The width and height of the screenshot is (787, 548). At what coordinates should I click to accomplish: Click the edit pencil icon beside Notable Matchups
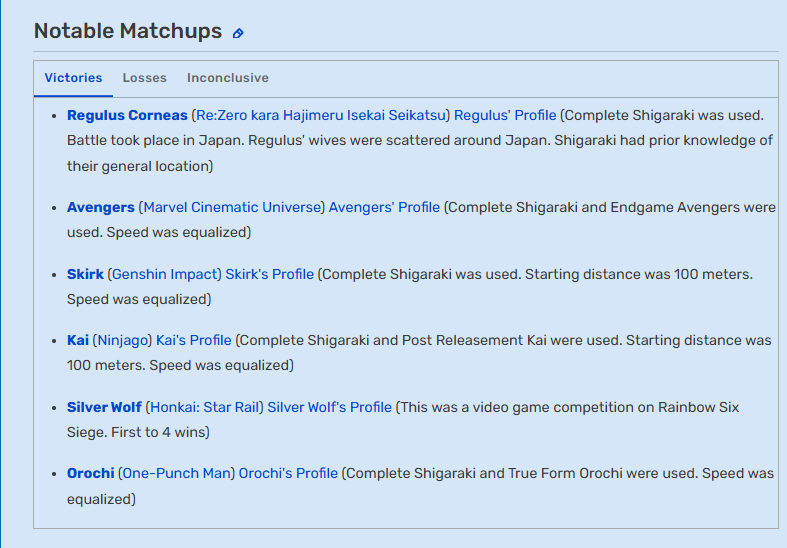(x=238, y=34)
